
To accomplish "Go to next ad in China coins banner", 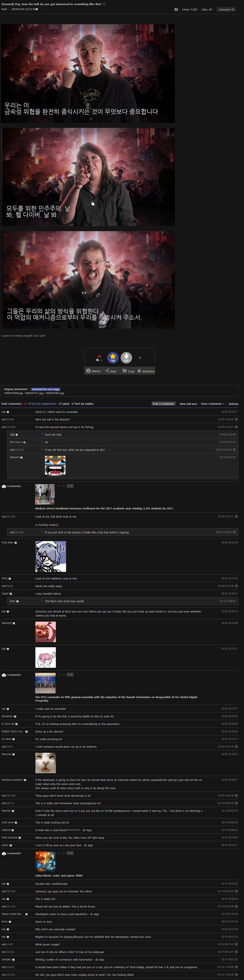I will click(72, 853).
